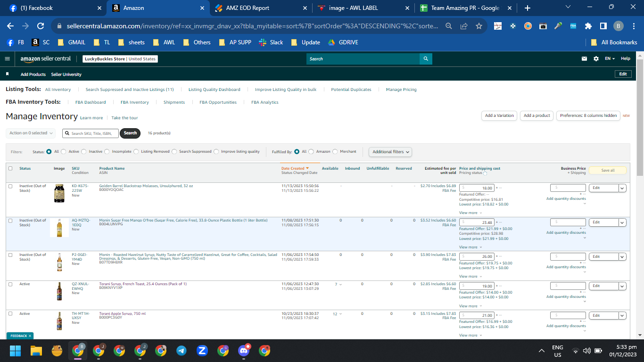The width and height of the screenshot is (644, 362).
Task: Open the Seller Central hamburger menu
Action: tap(7, 59)
